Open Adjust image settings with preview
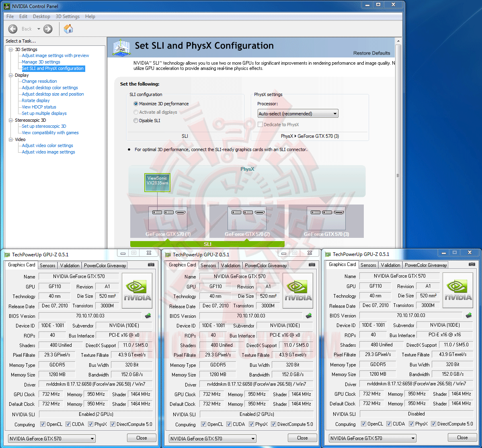The height and width of the screenshot is (448, 482). coord(55,55)
